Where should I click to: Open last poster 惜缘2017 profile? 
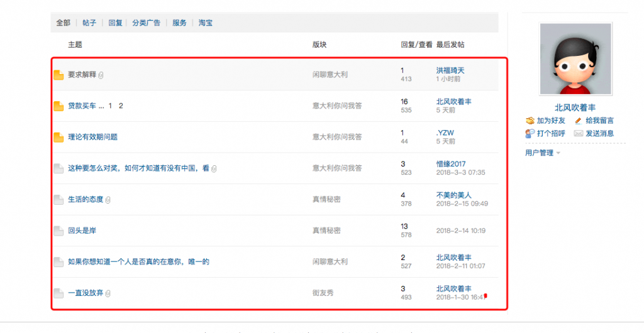coord(451,164)
